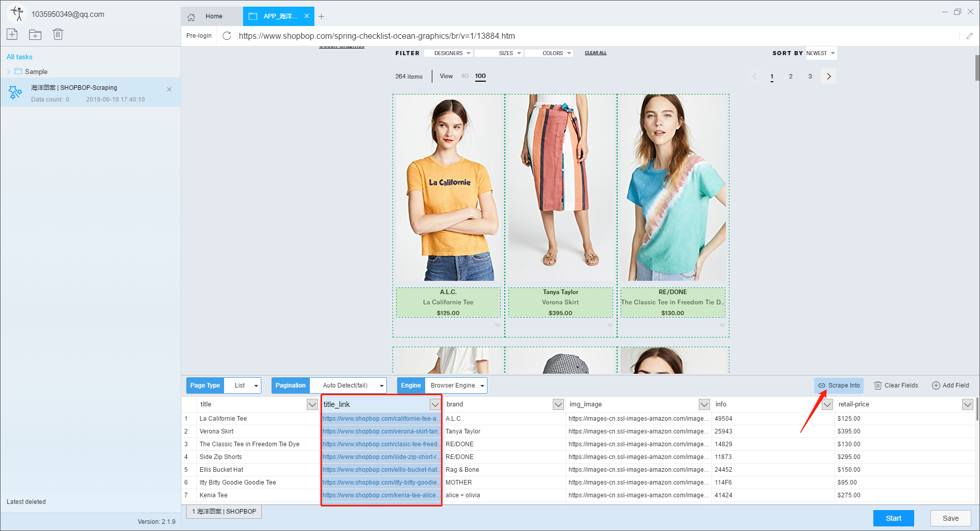Click La Californie Tee product image
The height and width of the screenshot is (531, 980).
click(x=449, y=187)
